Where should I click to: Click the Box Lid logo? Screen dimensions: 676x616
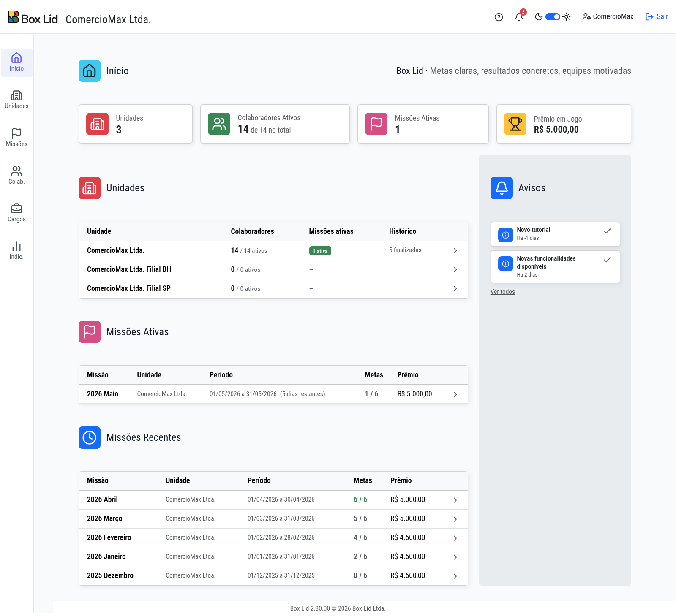[33, 18]
